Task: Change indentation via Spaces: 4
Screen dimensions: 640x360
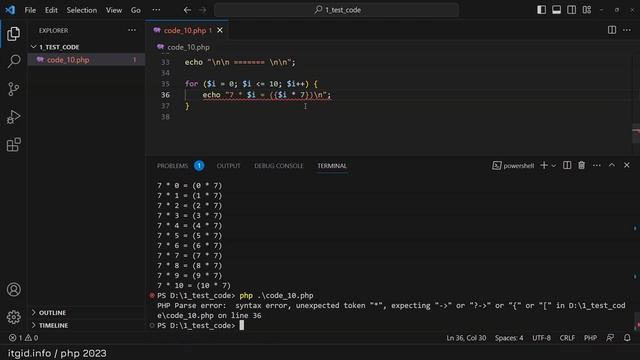Action: tap(509, 338)
